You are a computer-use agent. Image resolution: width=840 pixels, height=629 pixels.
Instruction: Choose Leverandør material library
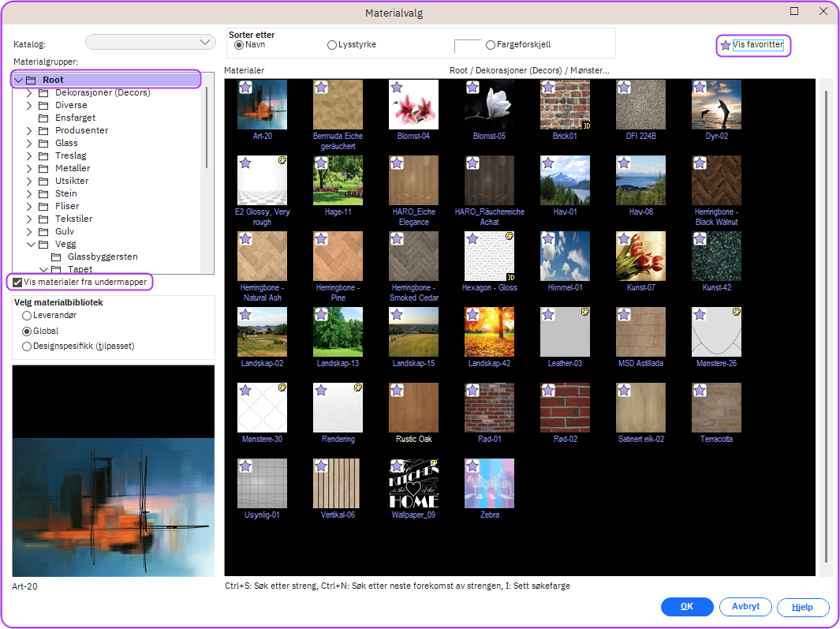[x=27, y=316]
